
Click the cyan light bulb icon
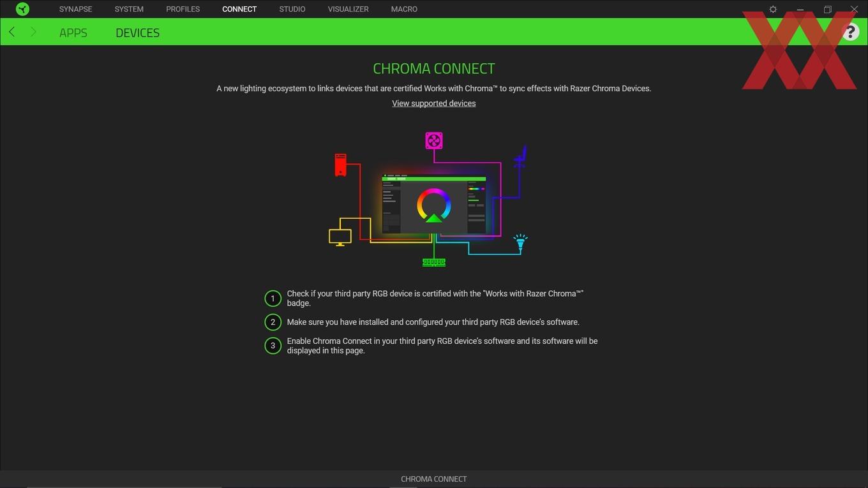pyautogui.click(x=521, y=243)
